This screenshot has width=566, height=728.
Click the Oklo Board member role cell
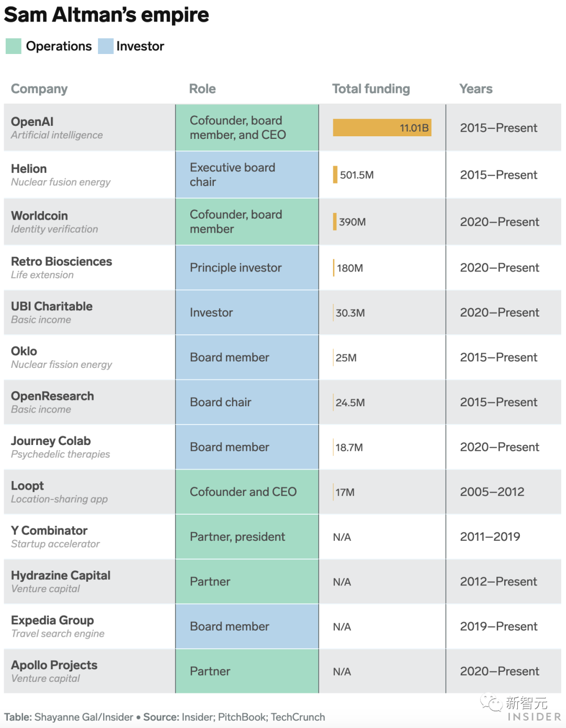click(x=247, y=357)
